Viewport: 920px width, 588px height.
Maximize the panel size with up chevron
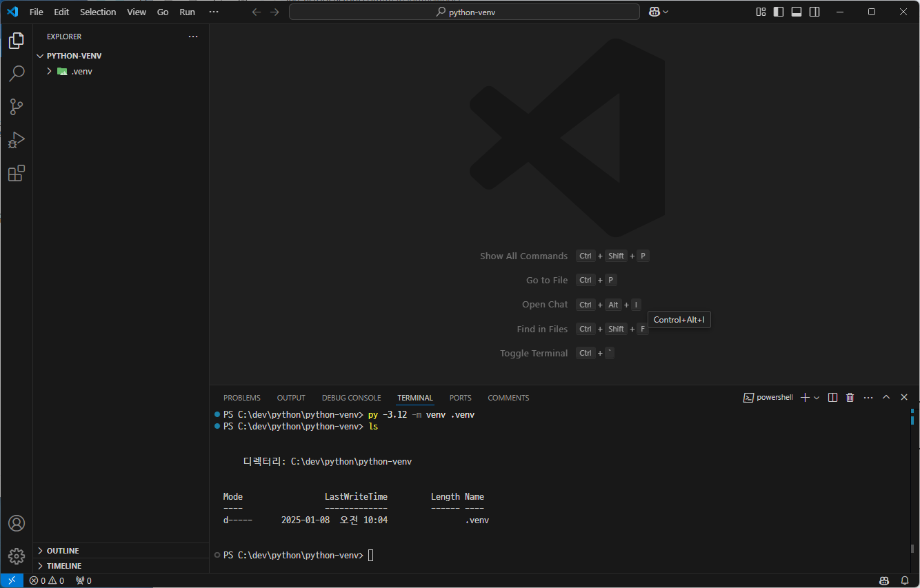pos(886,398)
